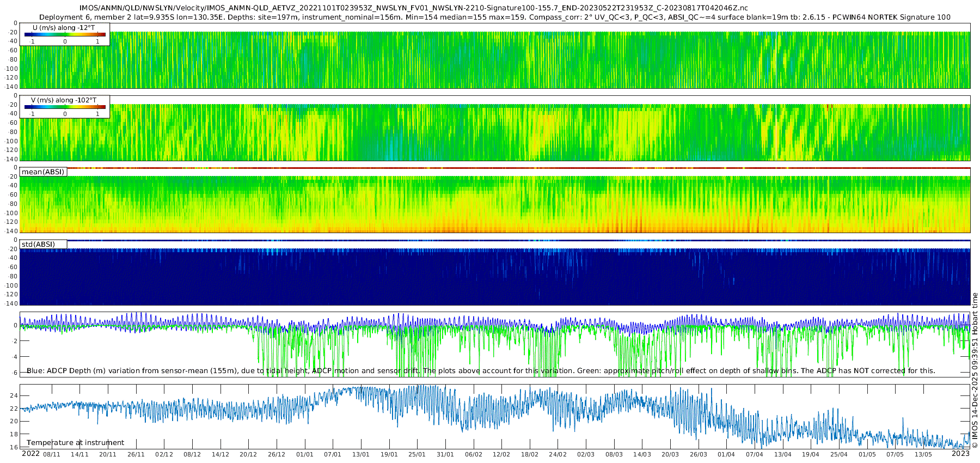Click the blue ADCP depth variation description text
This screenshot has height=463, width=980.
481,371
